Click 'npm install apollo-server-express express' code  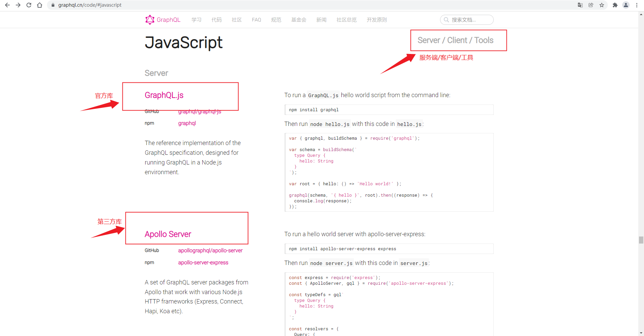[389, 249]
